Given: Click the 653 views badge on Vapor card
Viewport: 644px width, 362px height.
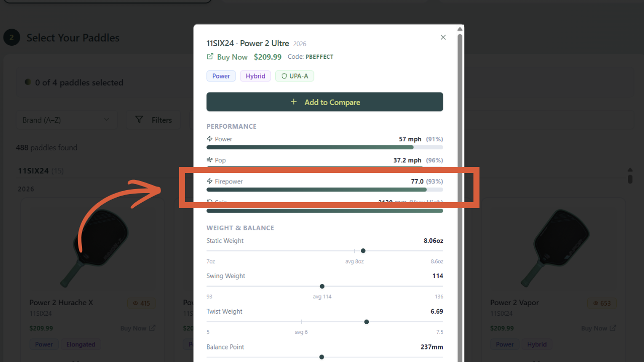Looking at the screenshot, I should [x=602, y=303].
